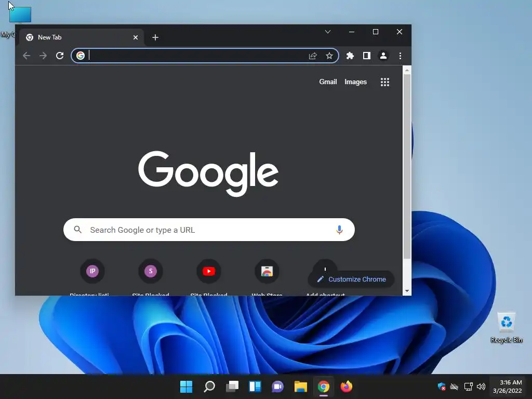This screenshot has height=399, width=532.
Task: Open a new tab with the plus button
Action: [155, 37]
